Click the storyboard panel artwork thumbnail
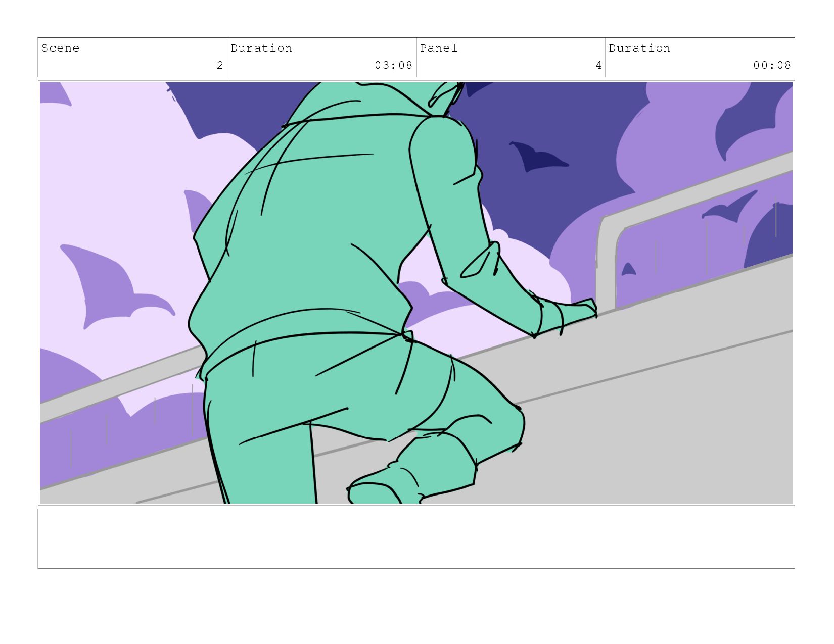 pyautogui.click(x=416, y=293)
